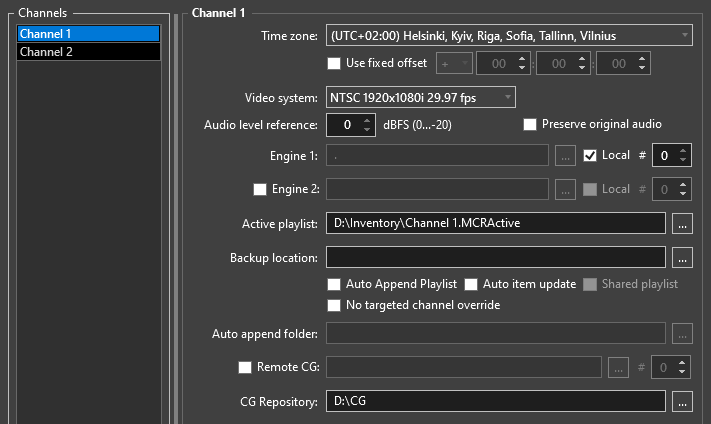Image resolution: width=711 pixels, height=424 pixels.
Task: Check No targeted channel override
Action: point(336,305)
